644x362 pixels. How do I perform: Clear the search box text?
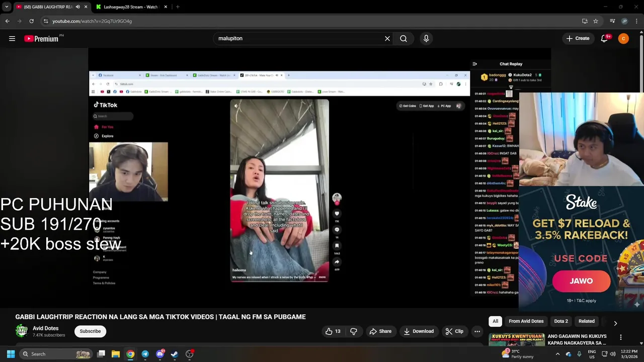click(x=387, y=39)
